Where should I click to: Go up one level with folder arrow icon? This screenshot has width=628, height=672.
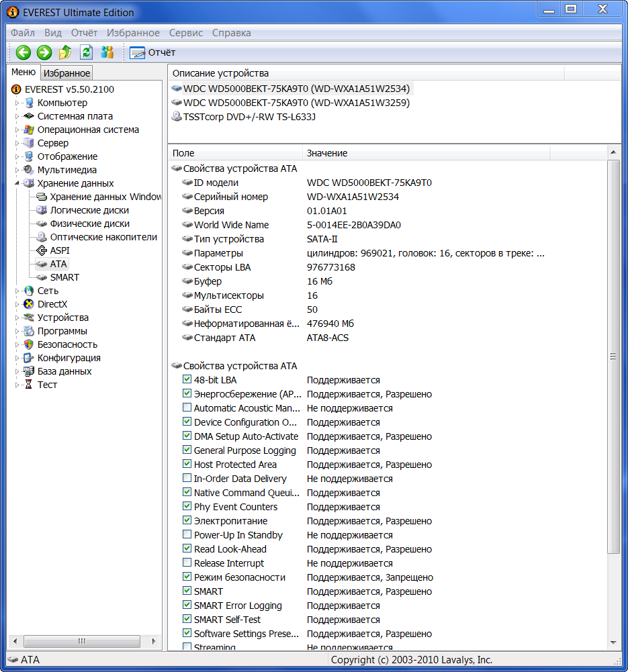65,52
